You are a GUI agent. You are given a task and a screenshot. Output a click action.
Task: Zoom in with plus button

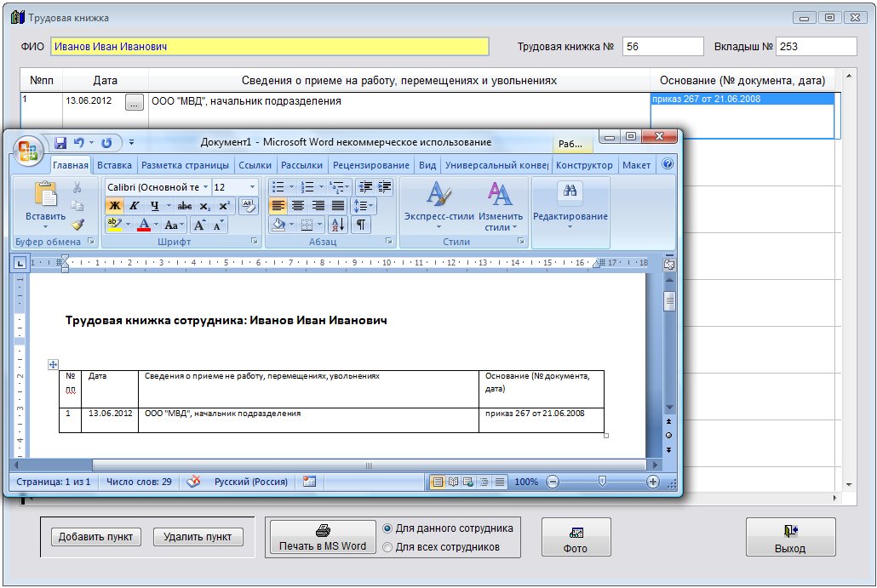652,482
